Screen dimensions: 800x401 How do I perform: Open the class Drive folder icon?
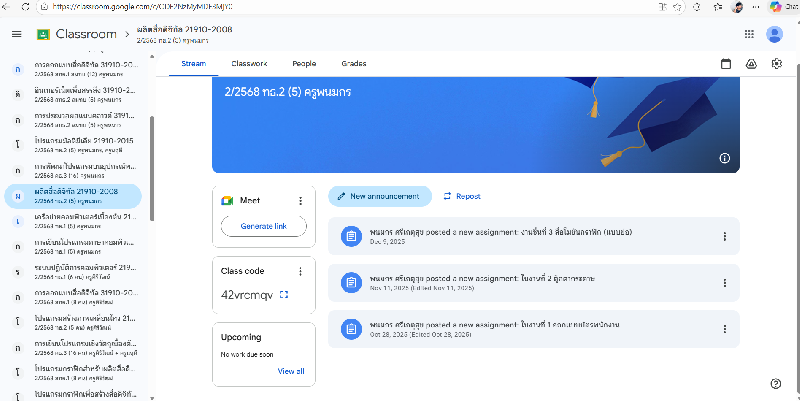752,64
